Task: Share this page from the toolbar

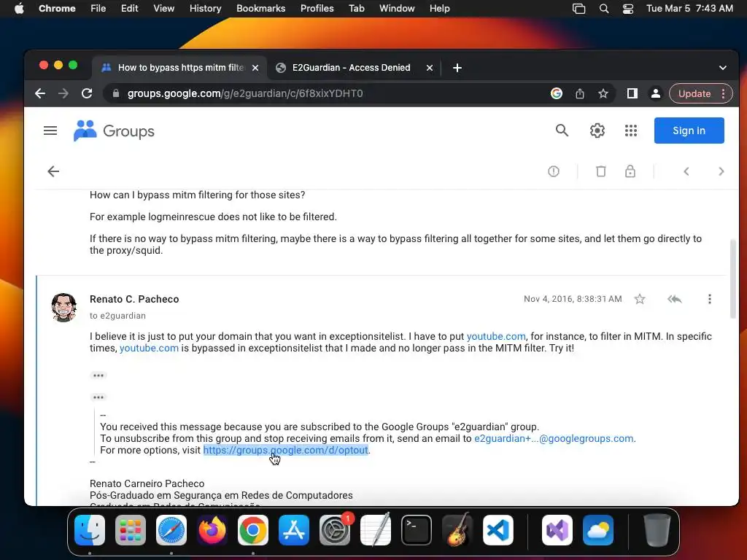Action: (x=580, y=93)
